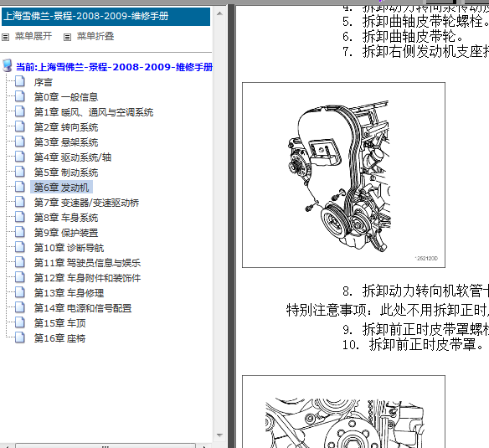Open the 序言 entry
Image resolution: width=489 pixels, height=448 pixels.
point(43,82)
